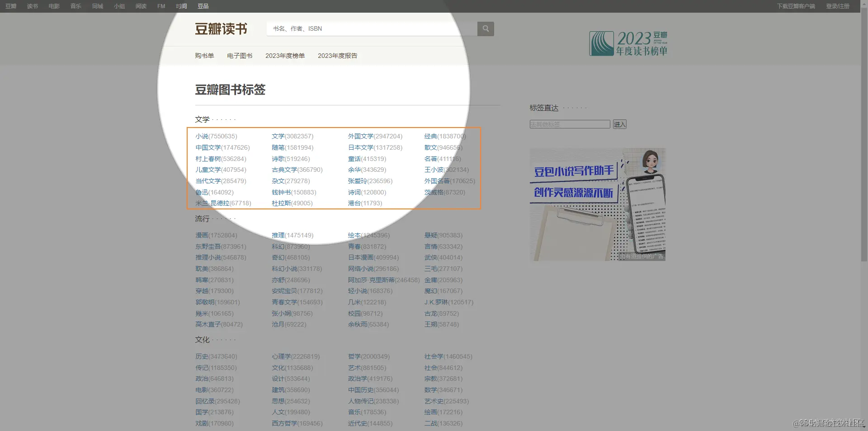Open the 港台(11793) tag
This screenshot has width=868, height=431.
365,203
